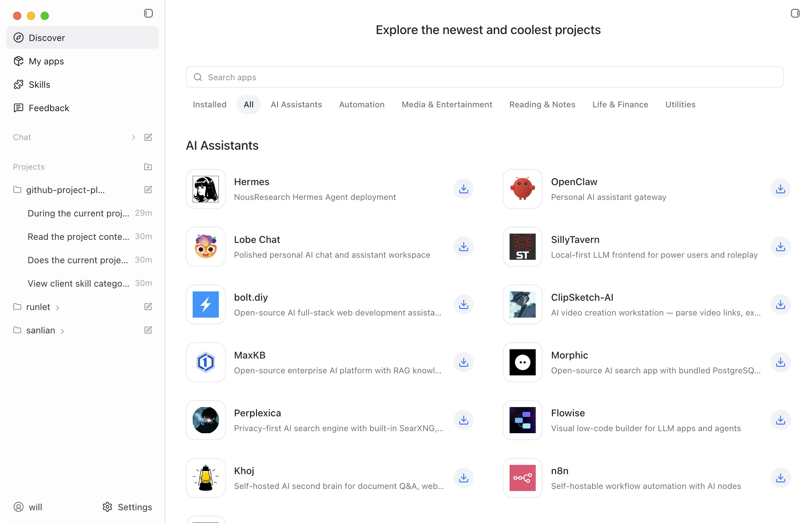812x523 pixels.
Task: Open the Flowise app icon
Action: point(523,420)
